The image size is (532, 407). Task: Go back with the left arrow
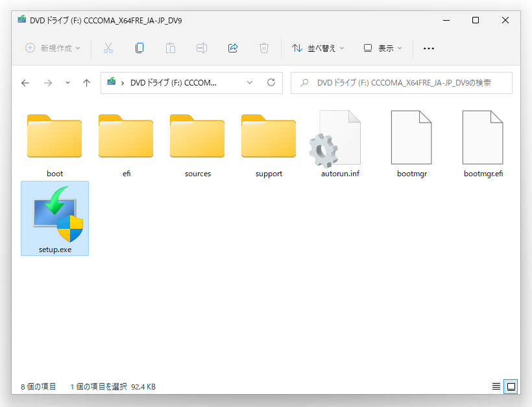point(25,83)
